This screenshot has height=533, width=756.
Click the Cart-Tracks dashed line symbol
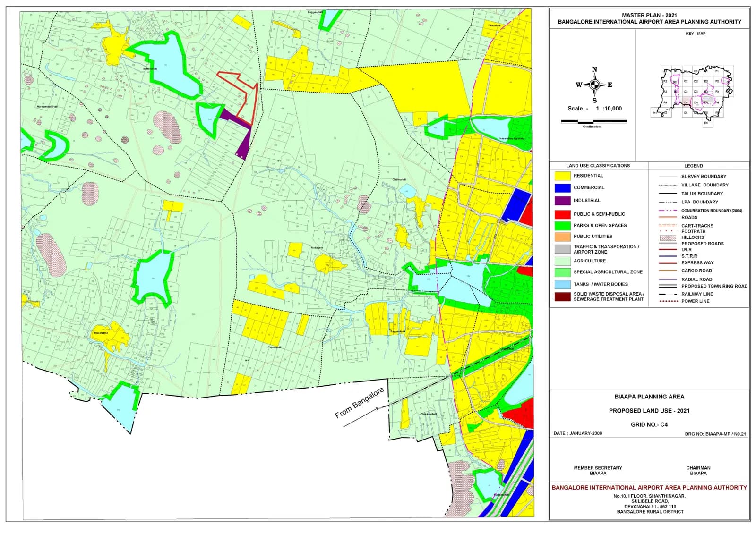668,226
